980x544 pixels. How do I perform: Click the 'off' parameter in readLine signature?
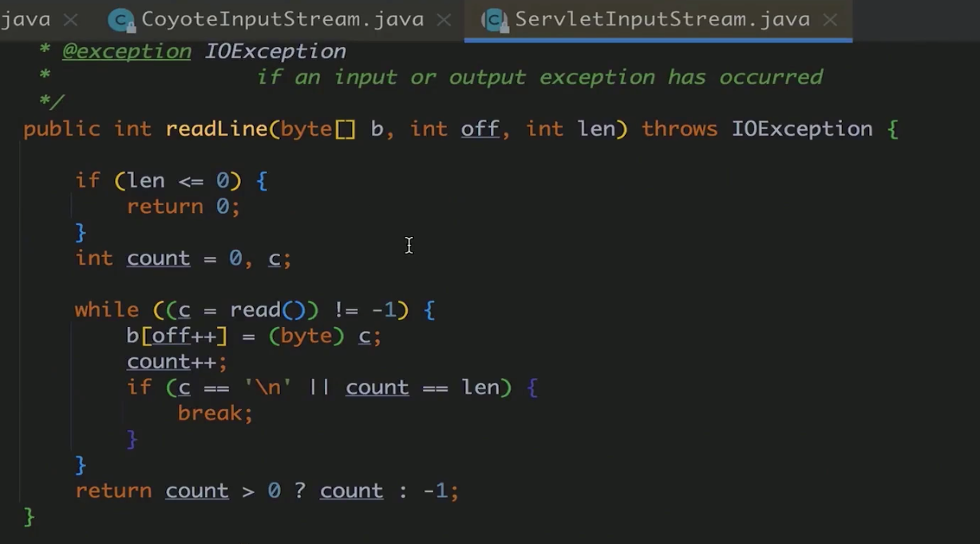tap(480, 129)
